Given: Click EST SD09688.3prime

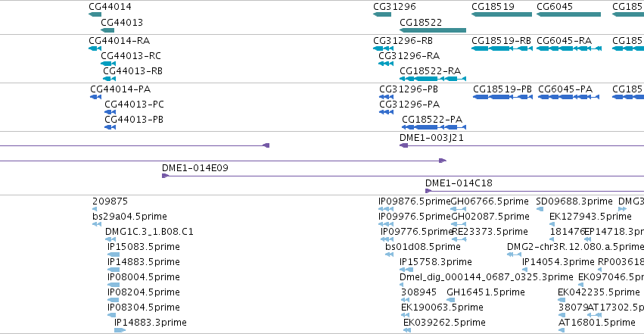Looking at the screenshot, I should (540, 209).
